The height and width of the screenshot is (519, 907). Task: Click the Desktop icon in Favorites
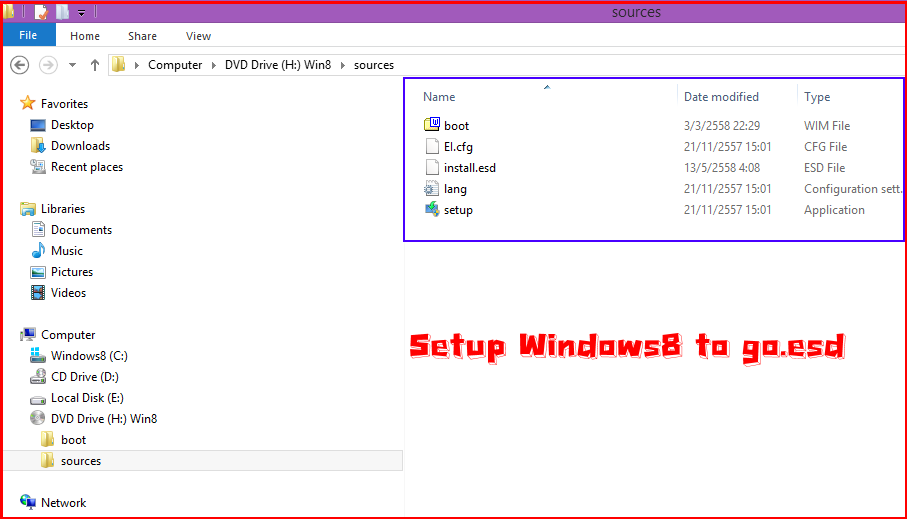pos(38,125)
